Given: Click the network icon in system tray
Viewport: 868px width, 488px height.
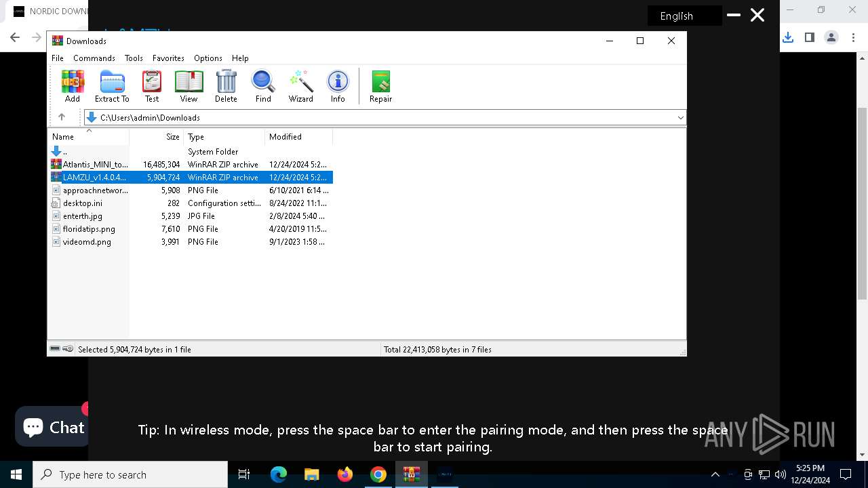Looking at the screenshot, I should 764,474.
